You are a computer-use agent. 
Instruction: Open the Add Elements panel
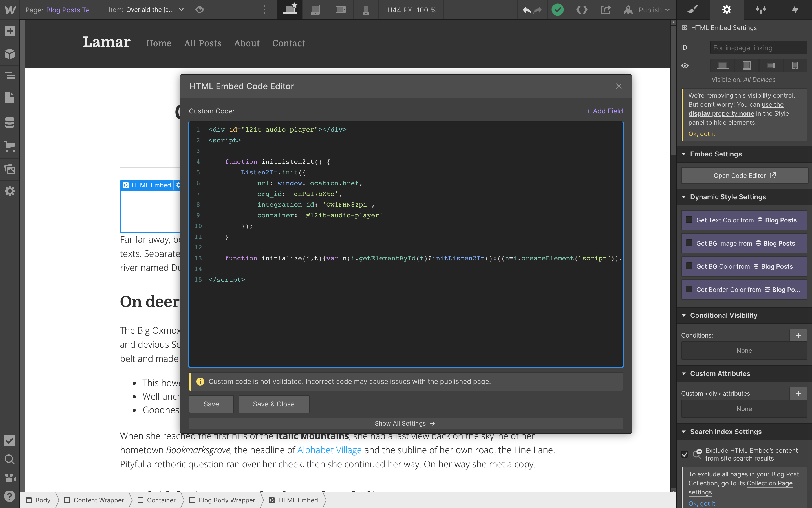[10, 31]
